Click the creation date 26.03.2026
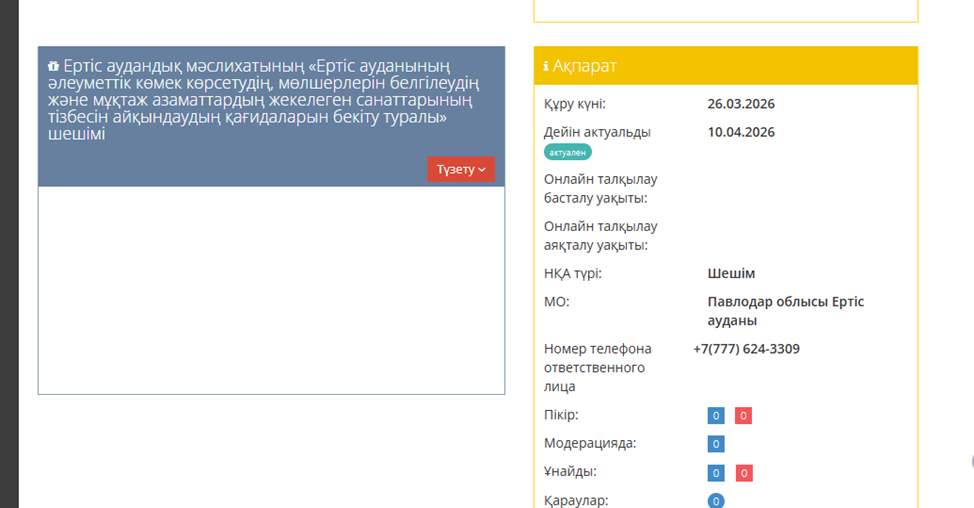The image size is (974, 508). pos(741,104)
